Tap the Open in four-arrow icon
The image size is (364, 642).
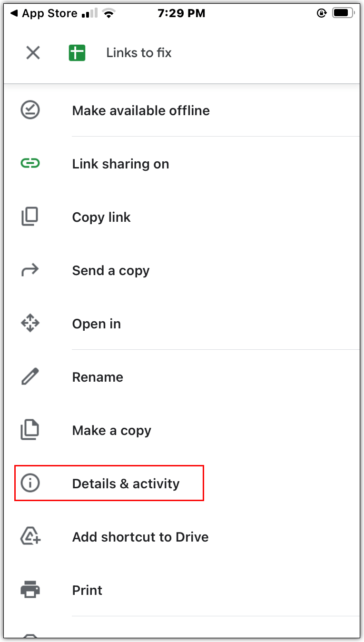(x=30, y=324)
